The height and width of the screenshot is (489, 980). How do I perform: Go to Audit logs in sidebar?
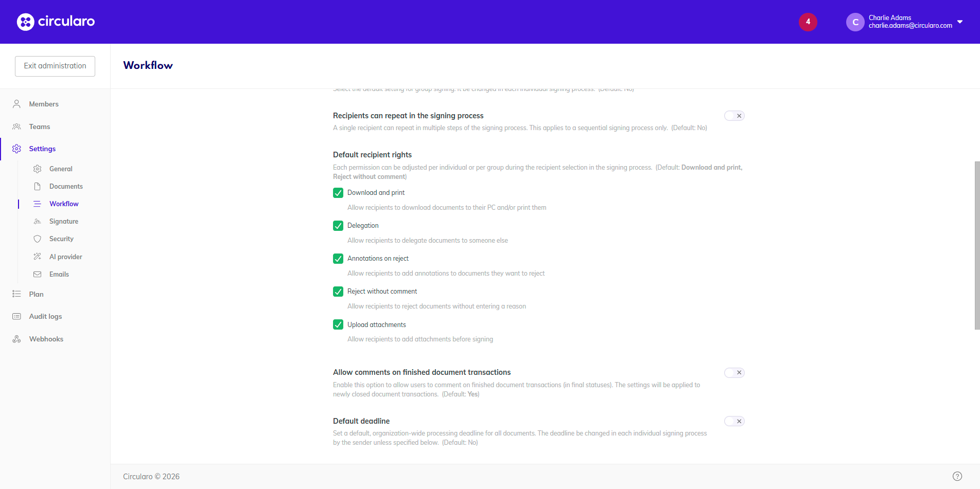(45, 316)
